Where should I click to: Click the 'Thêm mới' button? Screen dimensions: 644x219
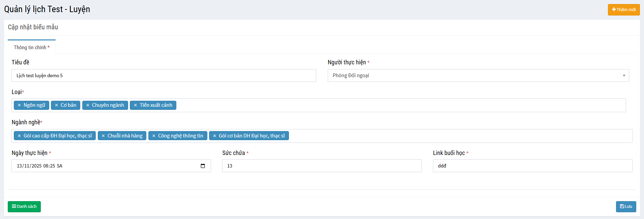pos(623,10)
